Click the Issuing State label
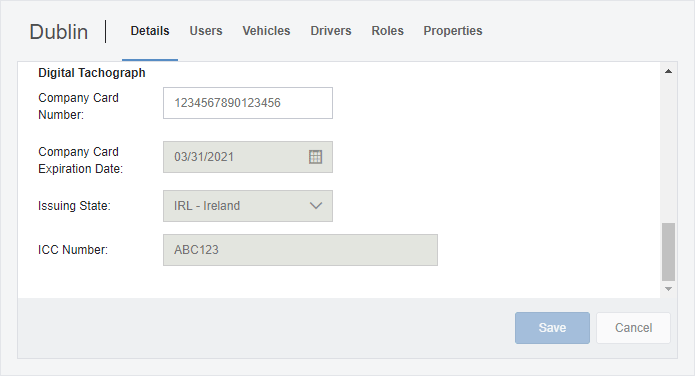The height and width of the screenshot is (376, 695). (74, 206)
